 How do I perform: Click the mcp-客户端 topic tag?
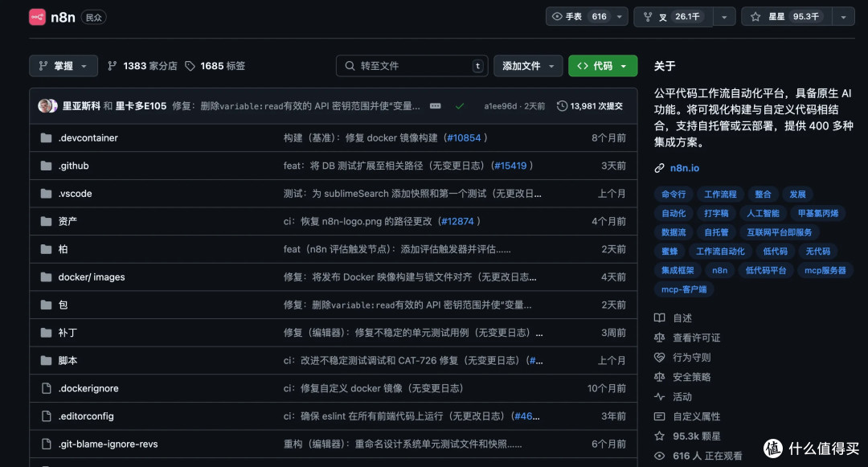tap(684, 289)
